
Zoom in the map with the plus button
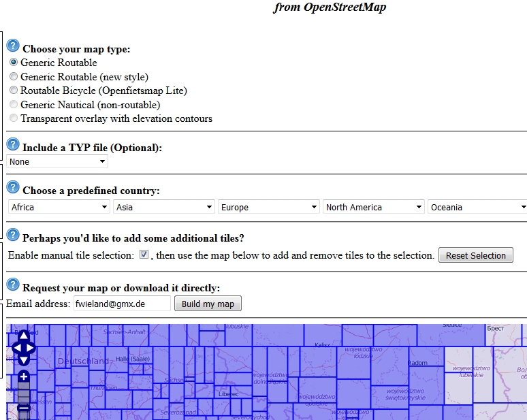pyautogui.click(x=23, y=376)
